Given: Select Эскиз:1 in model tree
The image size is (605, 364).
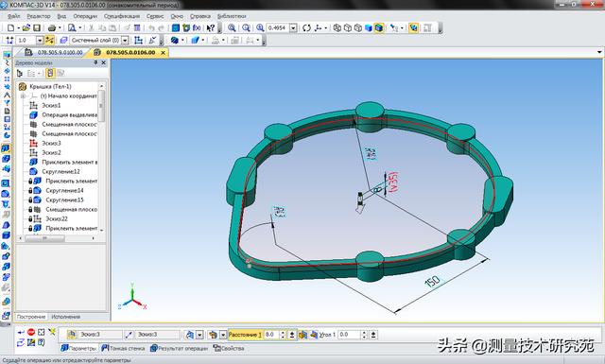Looking at the screenshot, I should 51,105.
